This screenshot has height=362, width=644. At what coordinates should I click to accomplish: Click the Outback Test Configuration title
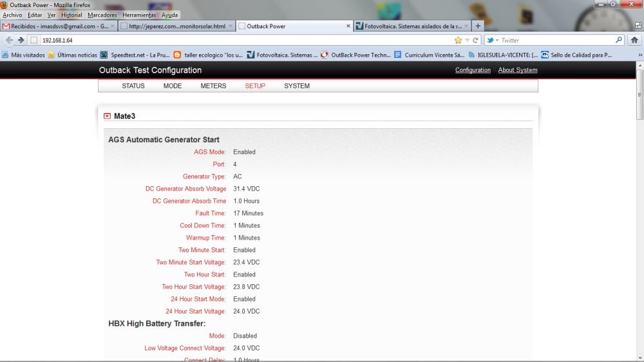[x=150, y=70]
